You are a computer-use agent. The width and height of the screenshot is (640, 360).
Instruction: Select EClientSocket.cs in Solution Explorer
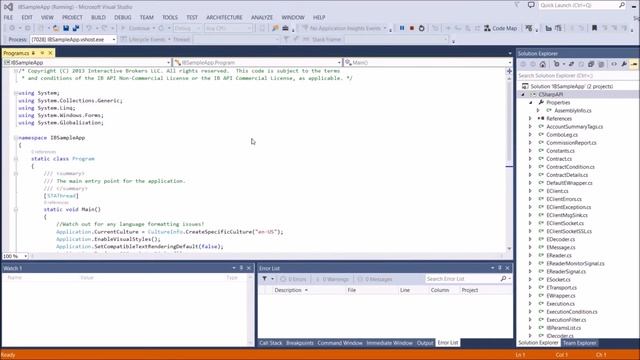click(565, 223)
